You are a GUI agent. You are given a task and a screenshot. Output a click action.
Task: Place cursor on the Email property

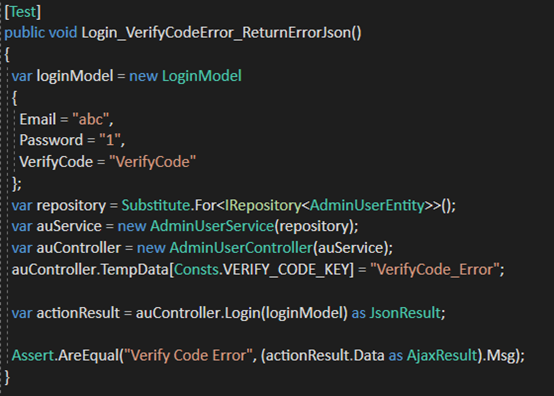coord(37,119)
